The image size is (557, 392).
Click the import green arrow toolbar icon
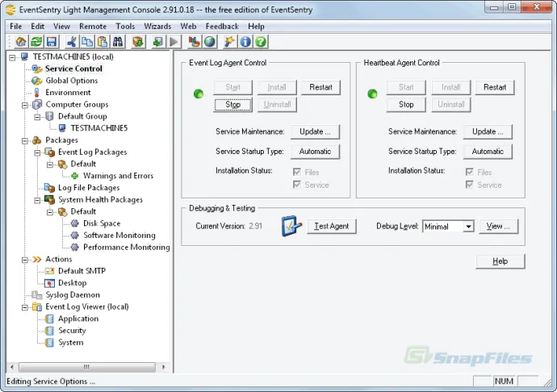click(157, 42)
